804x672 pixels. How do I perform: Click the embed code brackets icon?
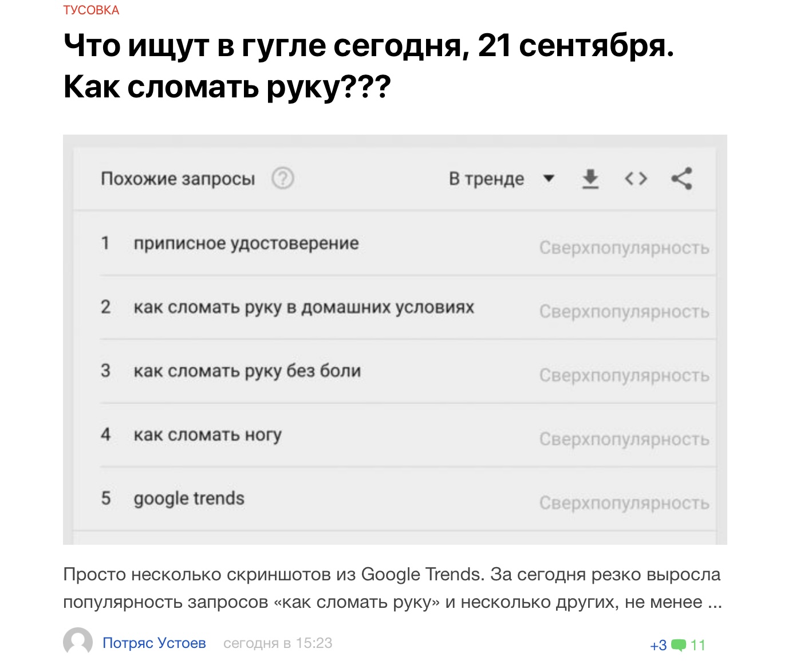[636, 179]
